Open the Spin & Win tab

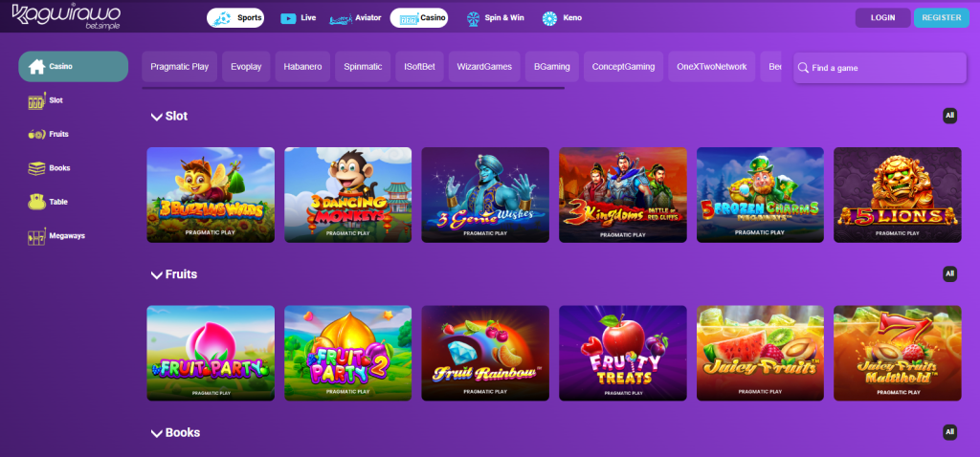[495, 18]
